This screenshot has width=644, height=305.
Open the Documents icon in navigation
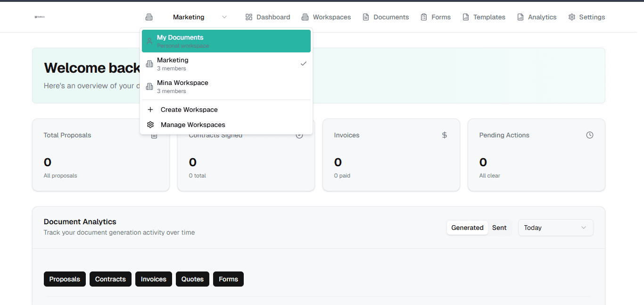coord(366,17)
